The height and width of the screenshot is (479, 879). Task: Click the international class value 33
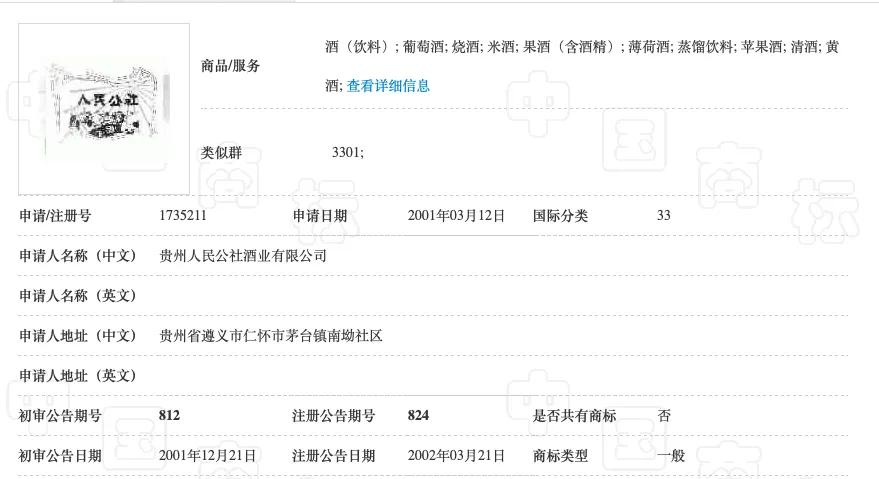[x=664, y=215]
